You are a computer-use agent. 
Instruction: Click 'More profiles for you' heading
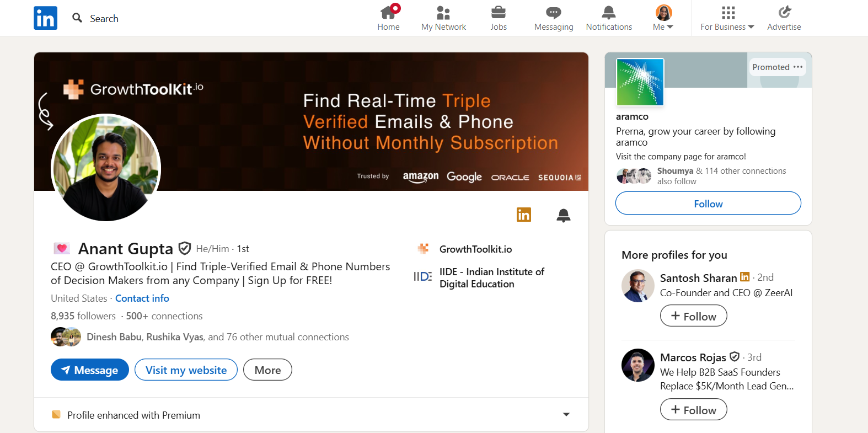tap(674, 255)
